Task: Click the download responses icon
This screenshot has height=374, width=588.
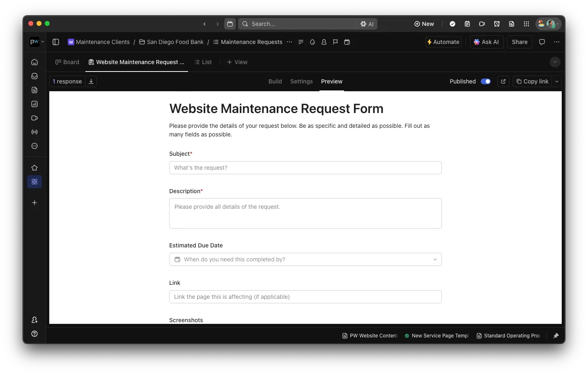Action: coord(91,81)
